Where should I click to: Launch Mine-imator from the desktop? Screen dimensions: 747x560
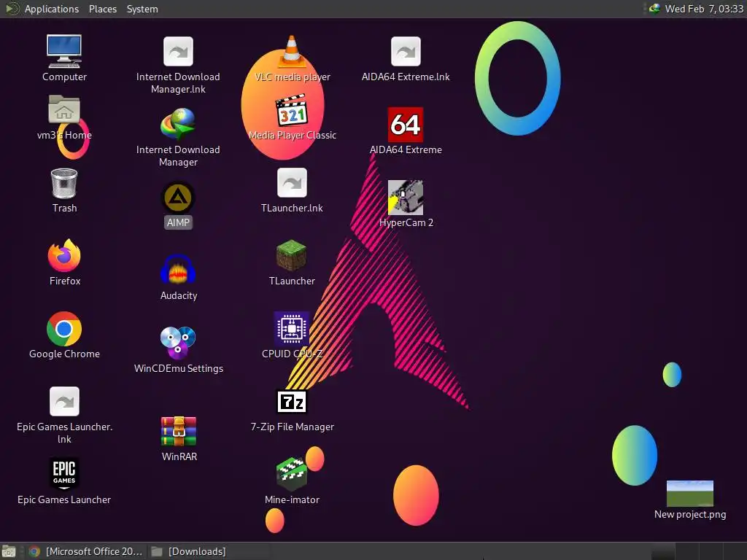tap(292, 474)
